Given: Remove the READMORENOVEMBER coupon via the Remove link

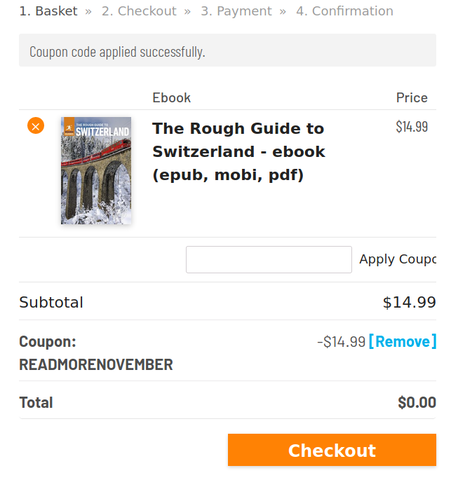Looking at the screenshot, I should coord(403,342).
